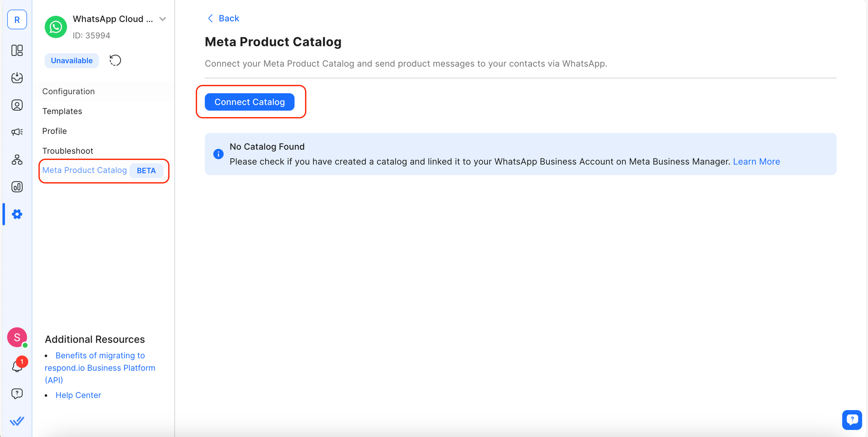The width and height of the screenshot is (868, 437).
Task: Open the Workflows icon in sidebar
Action: (17, 160)
